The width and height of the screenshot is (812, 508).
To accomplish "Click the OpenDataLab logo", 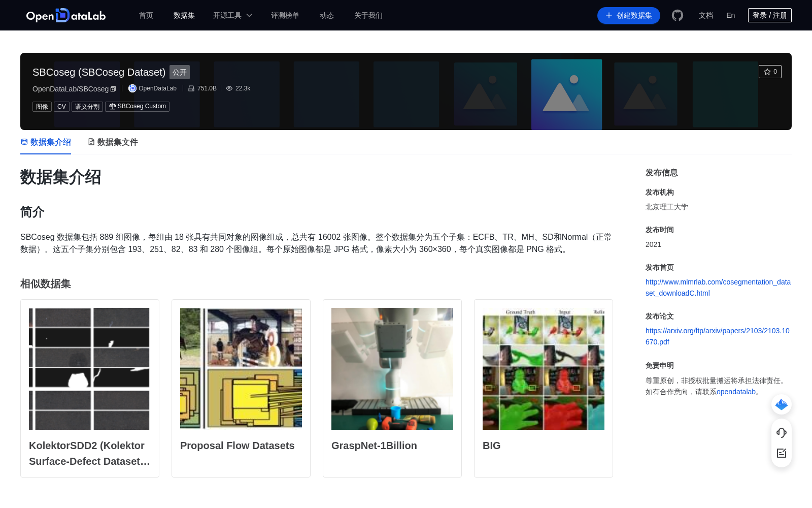I will point(66,15).
